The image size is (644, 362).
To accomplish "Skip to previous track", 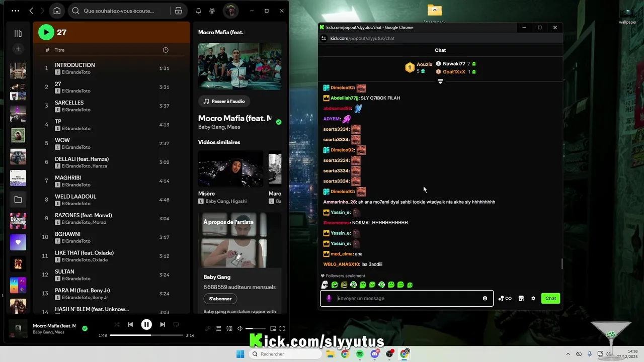I will (130, 325).
